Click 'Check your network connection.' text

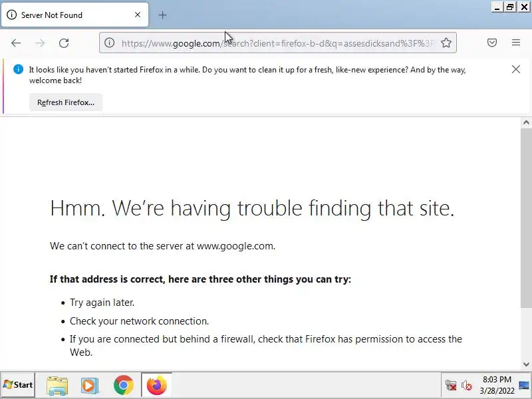click(140, 321)
